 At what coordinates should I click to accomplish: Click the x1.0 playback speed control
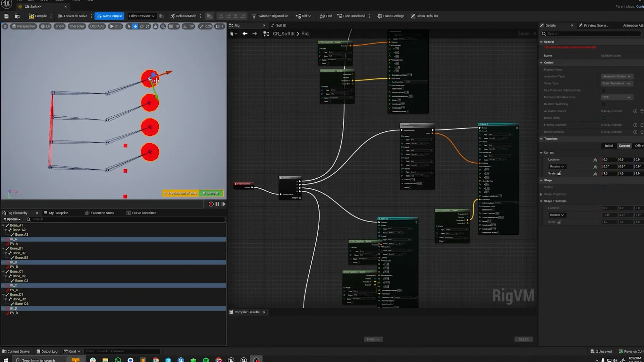115,26
